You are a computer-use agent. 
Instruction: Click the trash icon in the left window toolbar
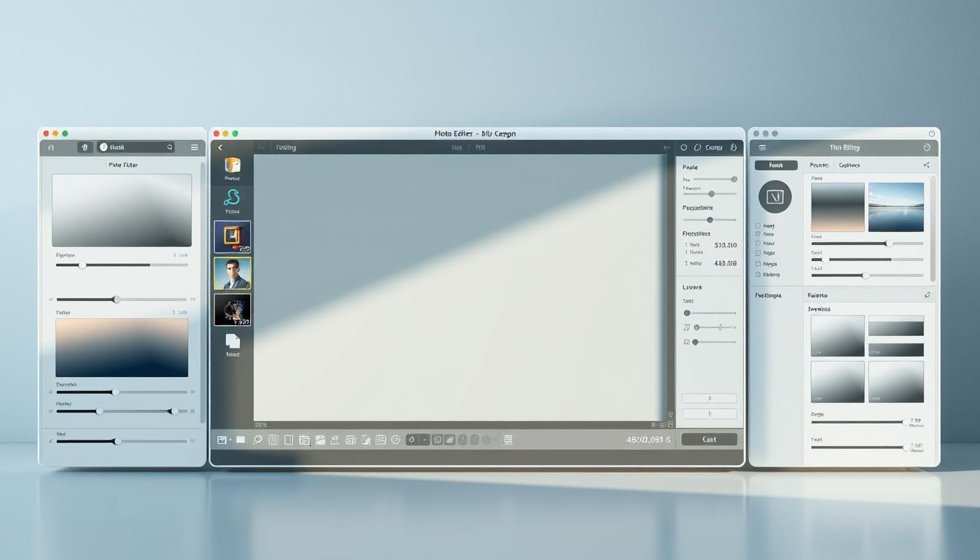point(85,147)
